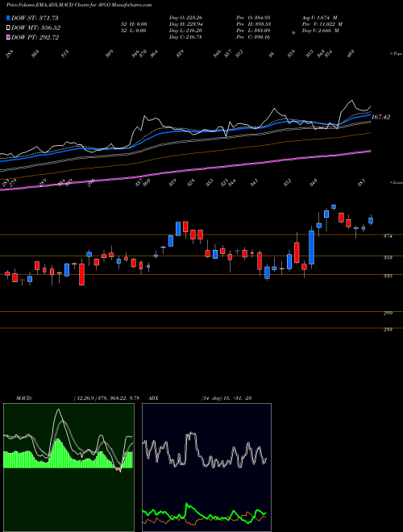Screen dimensions: 403x532
Task: Click the "52 H: 0.00" value
Action: pos(133,24)
